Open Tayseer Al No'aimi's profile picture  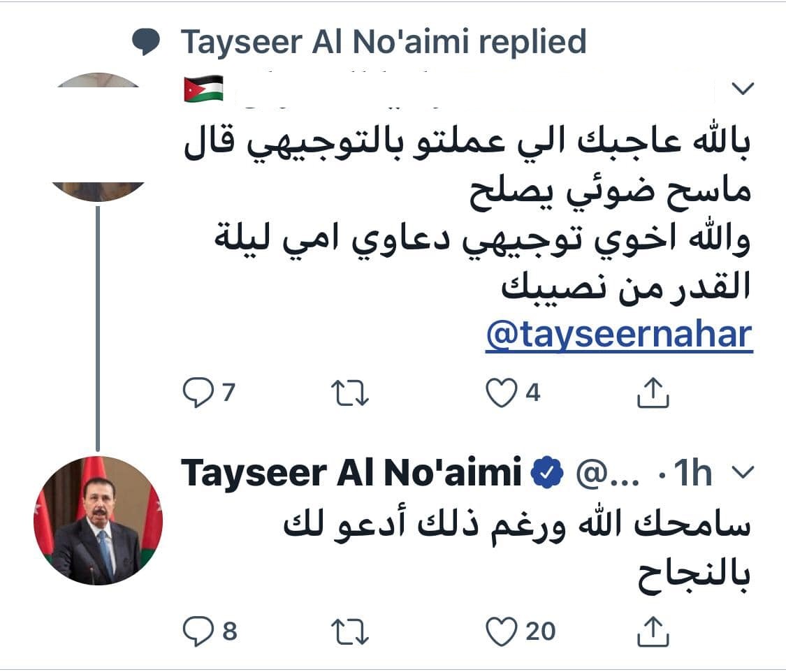pos(98,520)
